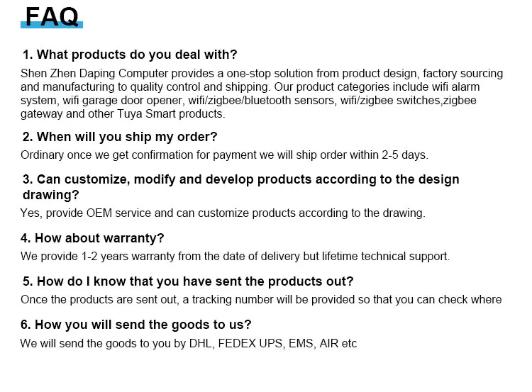Click the "tracking number" phrase

pos(231,300)
